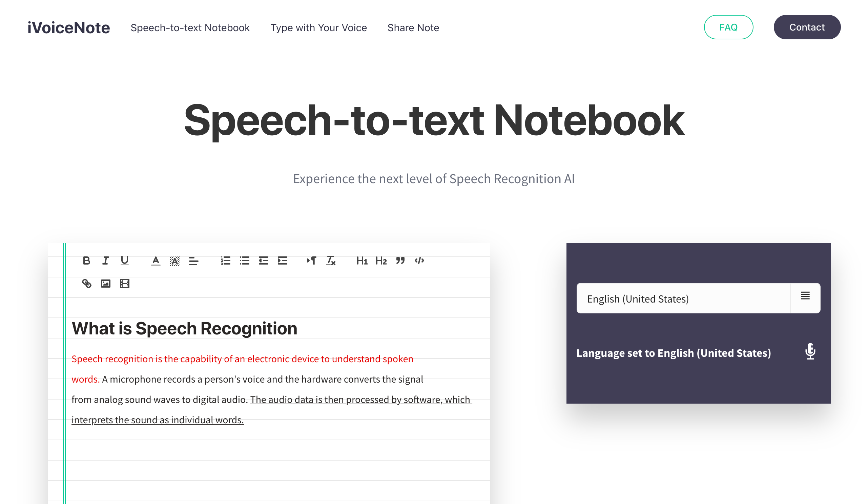Go to Type with Your Voice tab
Screen dimensions: 868x504
click(318, 27)
